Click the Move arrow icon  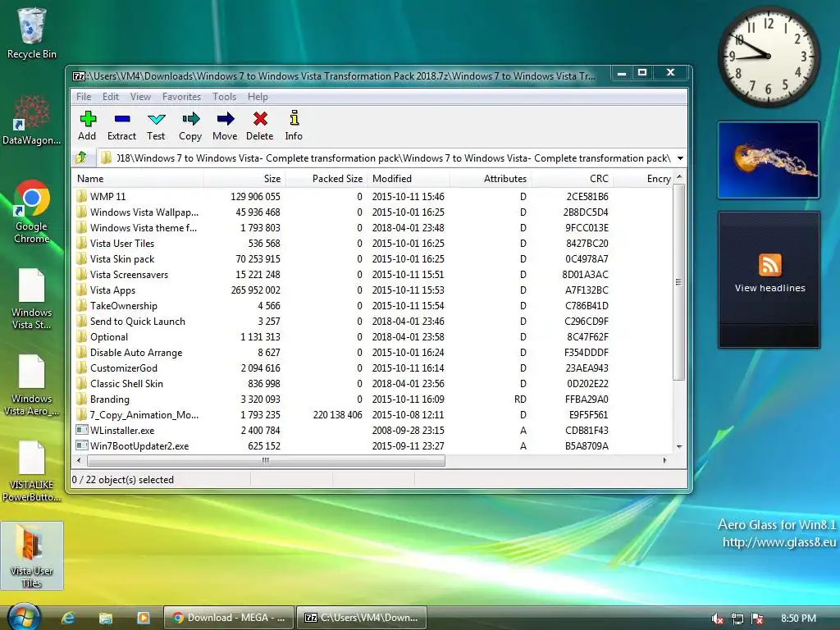point(226,118)
